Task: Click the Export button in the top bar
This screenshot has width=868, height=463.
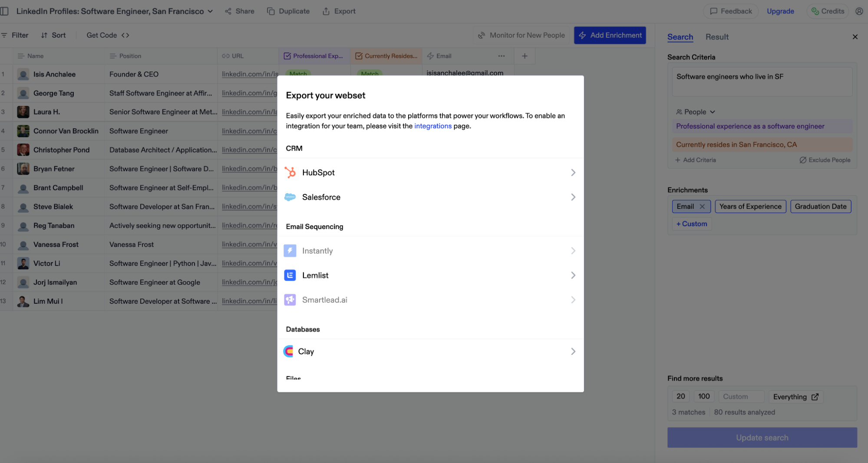Action: click(339, 11)
